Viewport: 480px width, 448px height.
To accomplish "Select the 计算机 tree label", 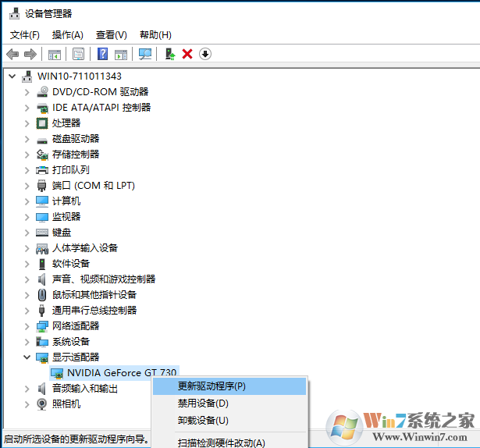I will point(66,201).
